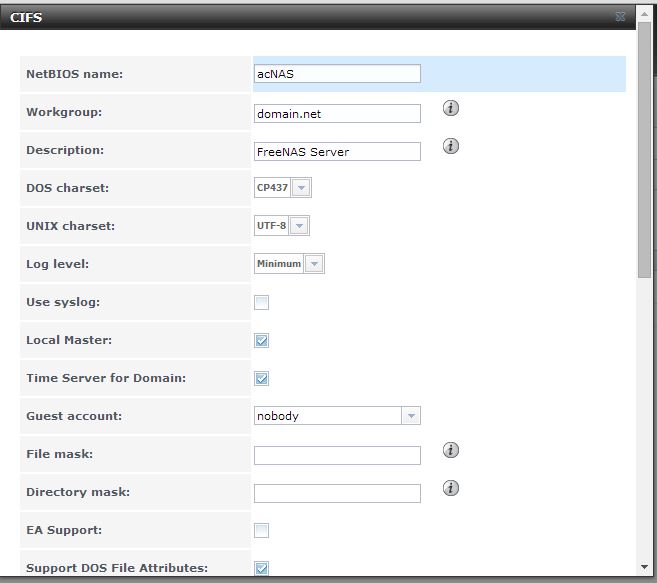Click into the Workgroup text field
This screenshot has height=583, width=657.
[337, 114]
